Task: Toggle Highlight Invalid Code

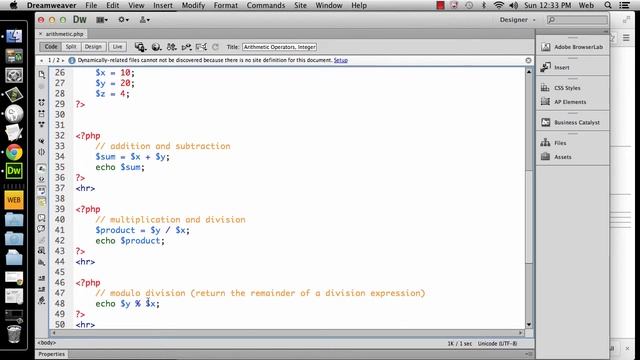Action: pyautogui.click(x=42, y=179)
